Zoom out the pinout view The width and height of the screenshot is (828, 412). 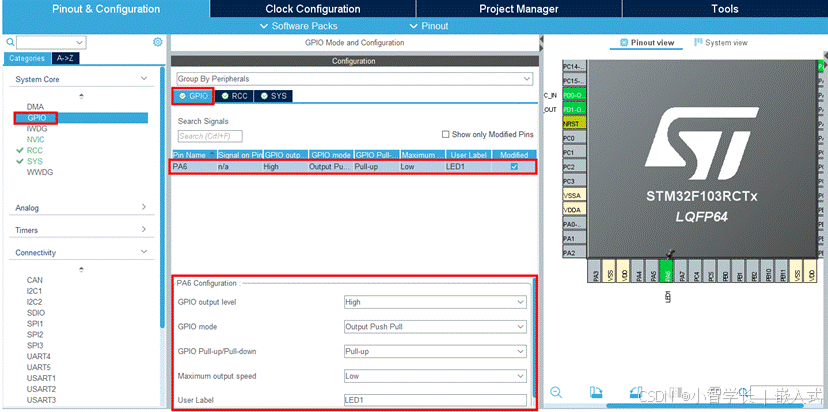556,392
